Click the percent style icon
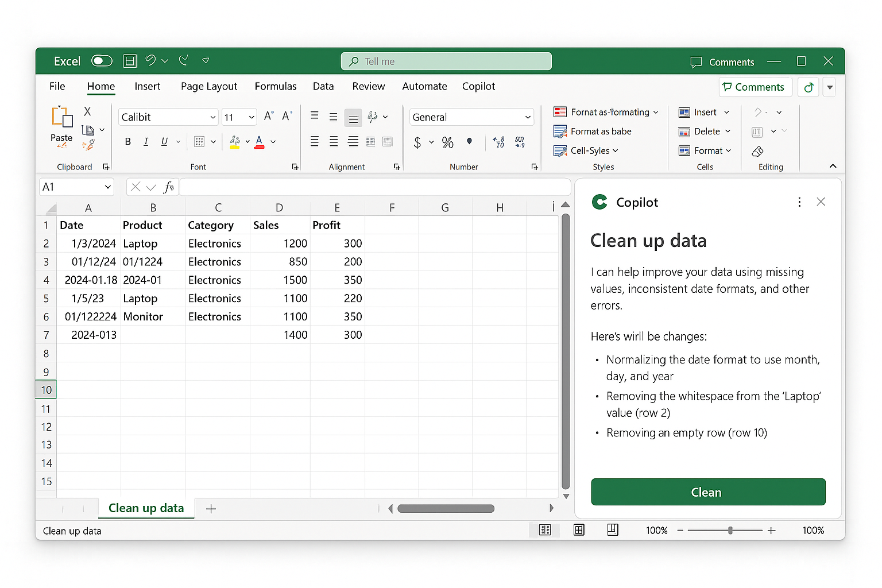Image resolution: width=882 pixels, height=588 pixels. [448, 142]
